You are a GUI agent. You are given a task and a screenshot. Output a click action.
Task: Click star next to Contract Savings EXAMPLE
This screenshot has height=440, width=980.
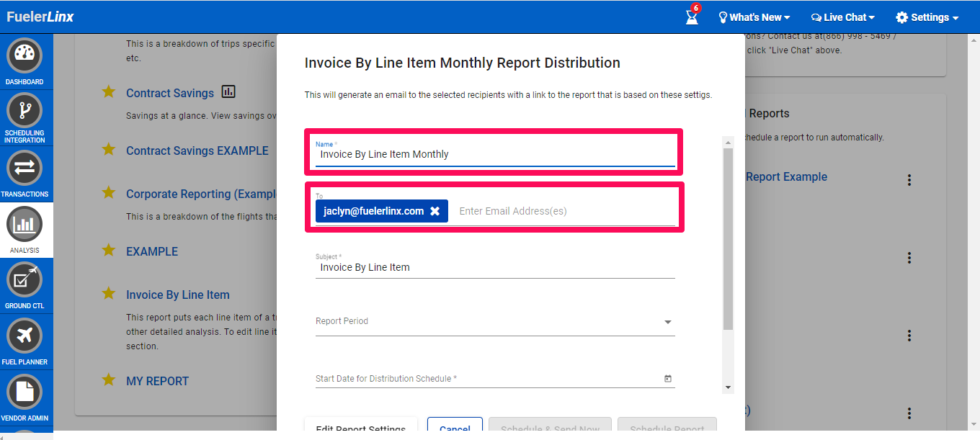point(109,150)
